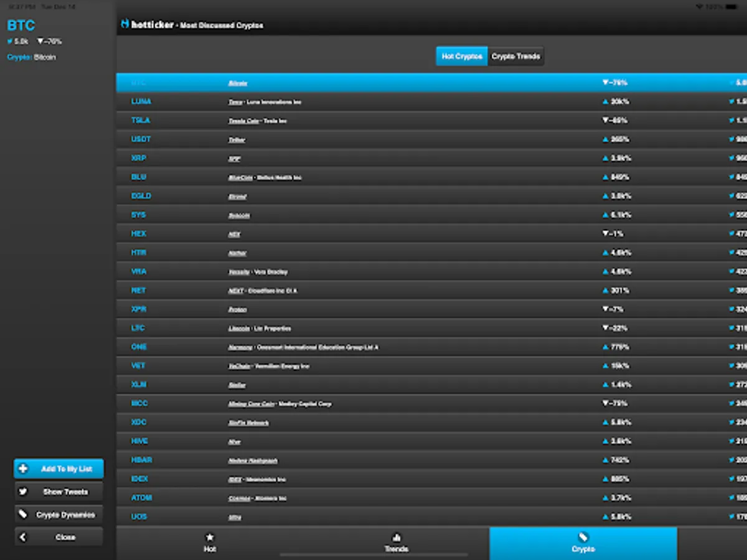Click the down arrow beside -76% in sidebar
747x560 pixels.
click(x=40, y=42)
